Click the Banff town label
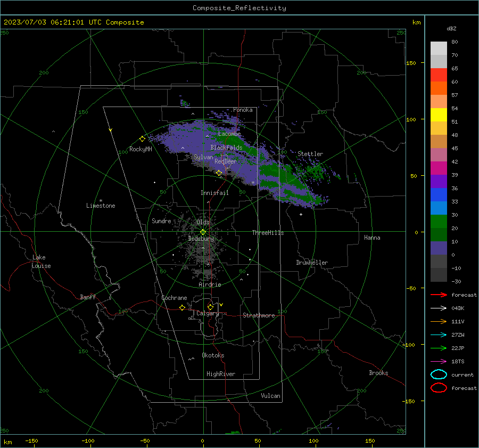 tap(88, 297)
